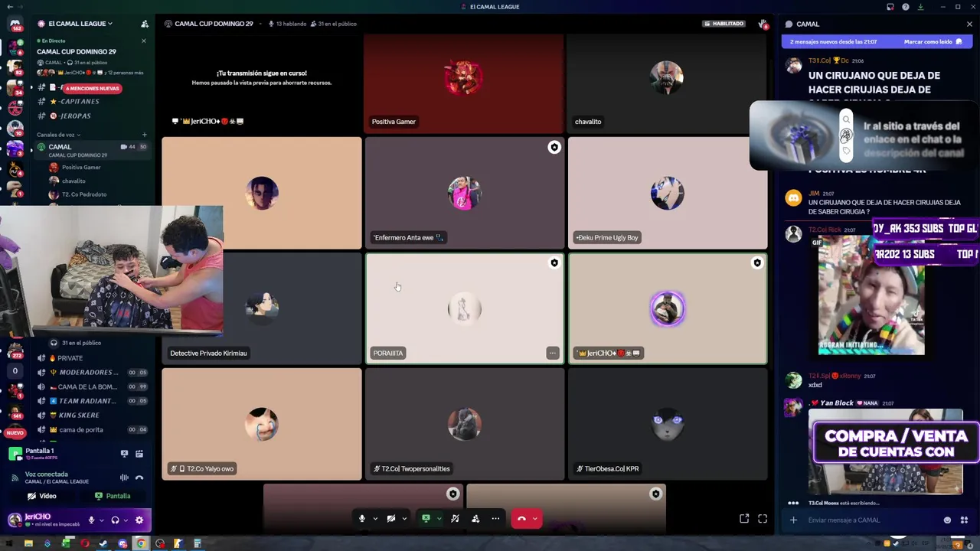This screenshot has width=980, height=551.
Task: Open inbox icon in title bar
Action: (x=890, y=7)
